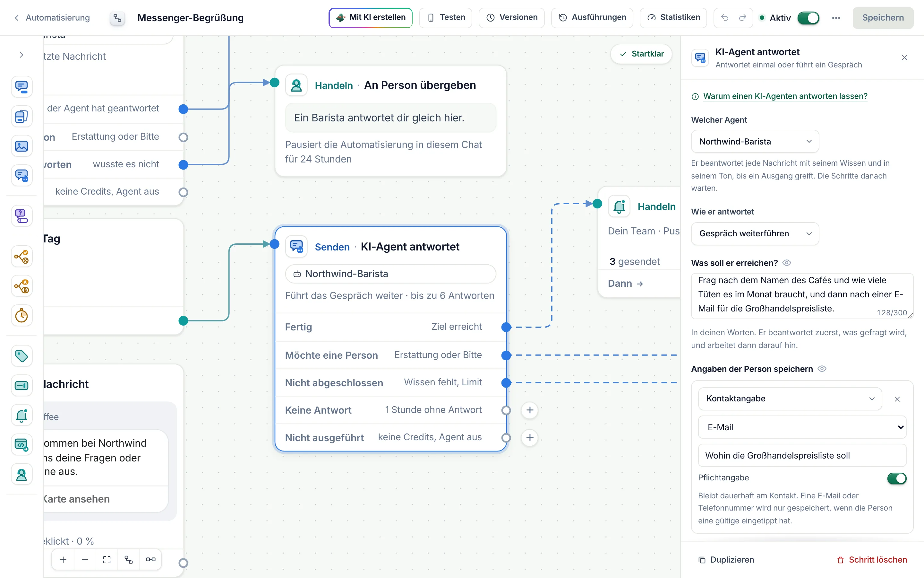The width and height of the screenshot is (924, 578).
Task: Click eye icon next to Angaben der Person speichern
Action: (x=822, y=369)
